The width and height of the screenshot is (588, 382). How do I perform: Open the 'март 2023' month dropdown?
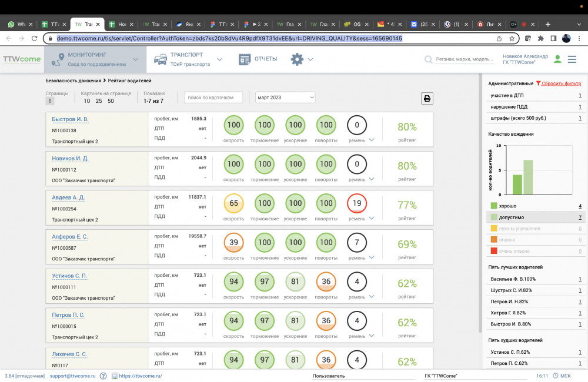click(286, 98)
